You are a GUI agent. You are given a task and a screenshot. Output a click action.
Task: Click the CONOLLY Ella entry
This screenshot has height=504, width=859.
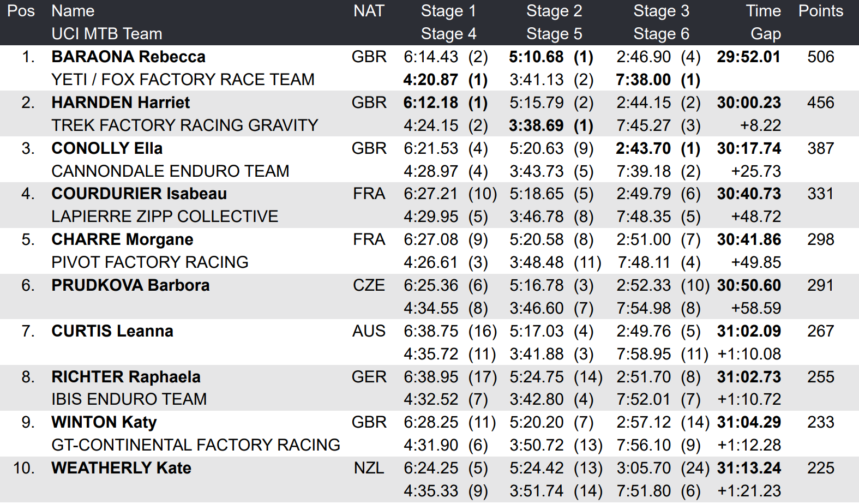tap(107, 148)
